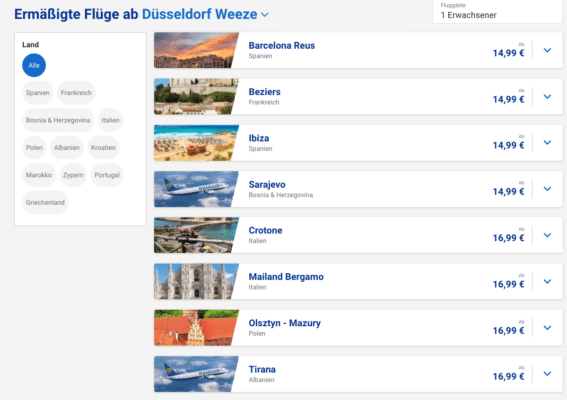Screen dimensions: 567x400
Task: Open the Mailand Bergamo destination link
Action: [x=286, y=277]
